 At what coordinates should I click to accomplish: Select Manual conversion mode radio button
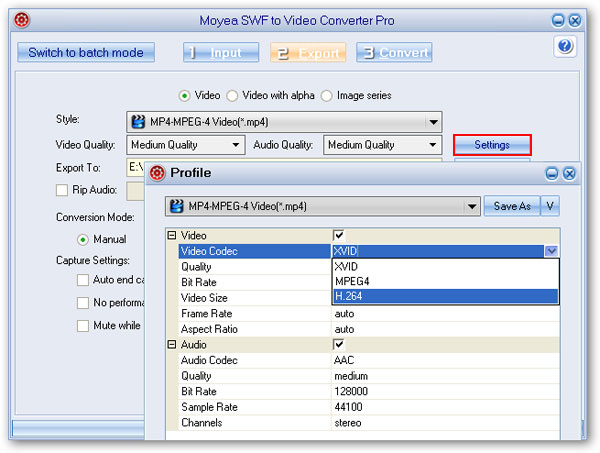[x=83, y=240]
